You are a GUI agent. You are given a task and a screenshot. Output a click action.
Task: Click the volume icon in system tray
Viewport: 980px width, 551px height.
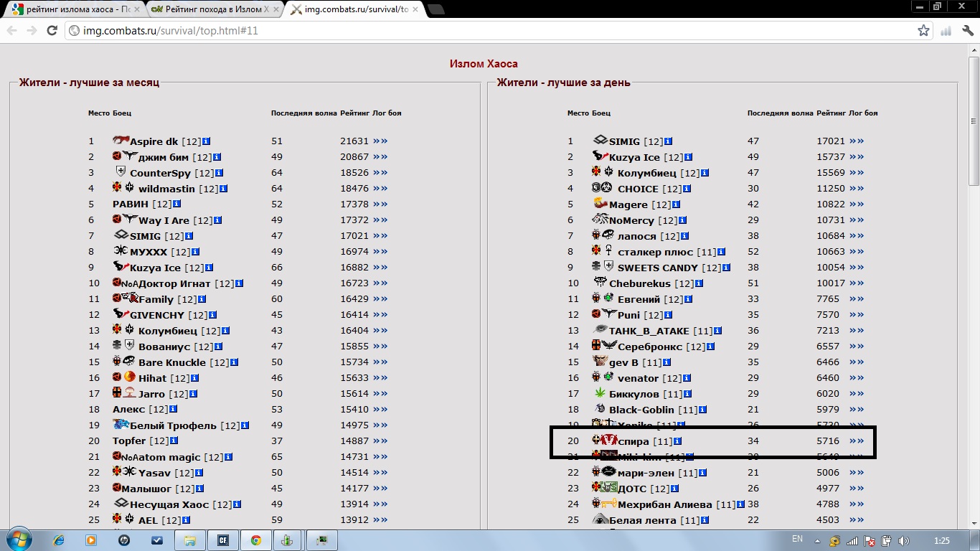tap(903, 540)
